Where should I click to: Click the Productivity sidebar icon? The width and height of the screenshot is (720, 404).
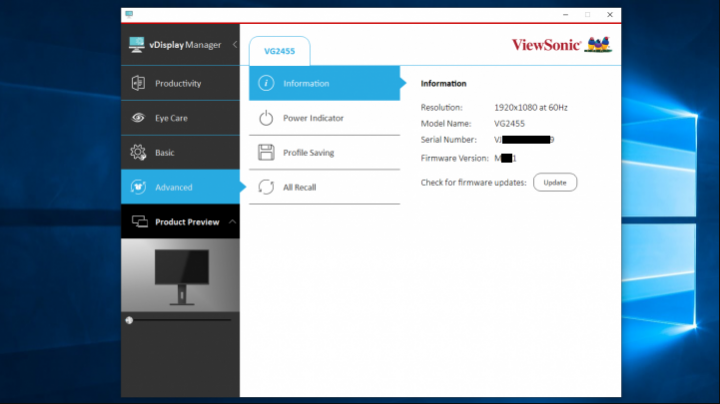point(138,83)
